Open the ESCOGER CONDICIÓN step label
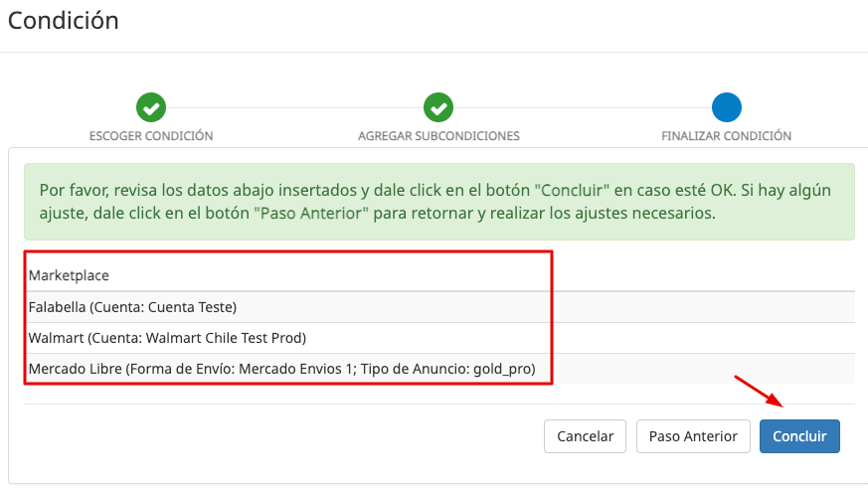This screenshot has height=490, width=868. click(x=151, y=136)
